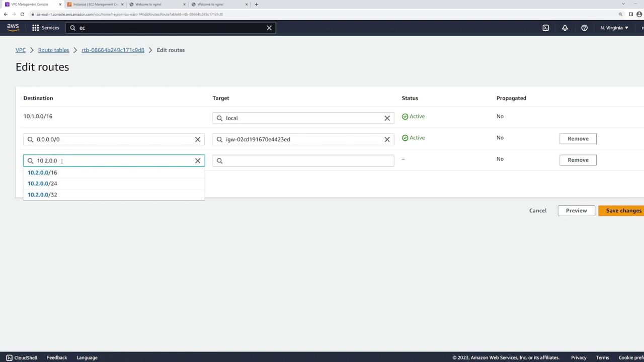The height and width of the screenshot is (362, 644).
Task: Open Feedback in the footer
Action: click(x=57, y=357)
